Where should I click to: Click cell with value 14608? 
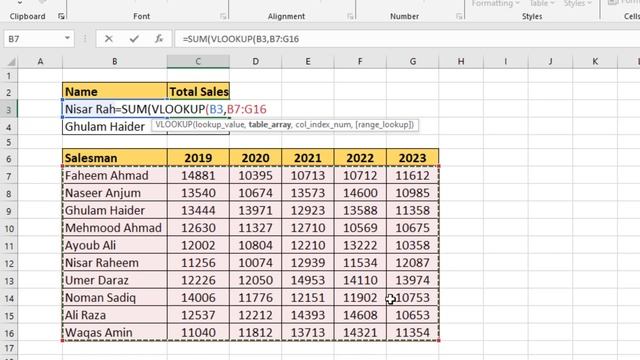(x=360, y=315)
